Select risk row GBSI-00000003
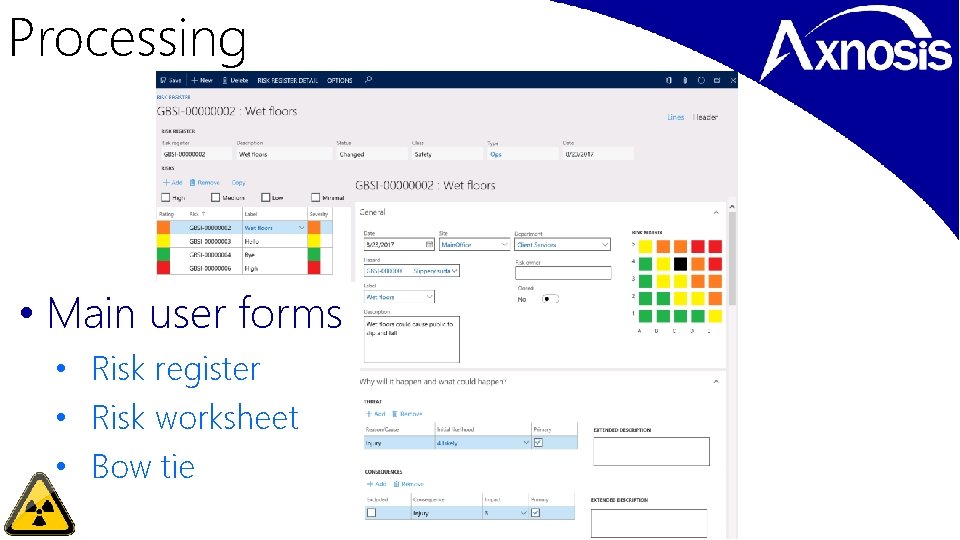This screenshot has width=960, height=540. (x=245, y=241)
